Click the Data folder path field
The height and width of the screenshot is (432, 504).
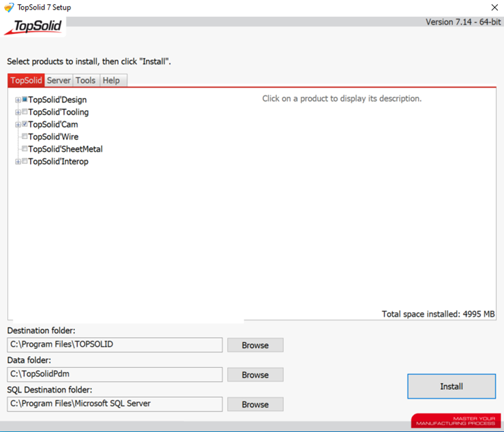click(x=115, y=375)
